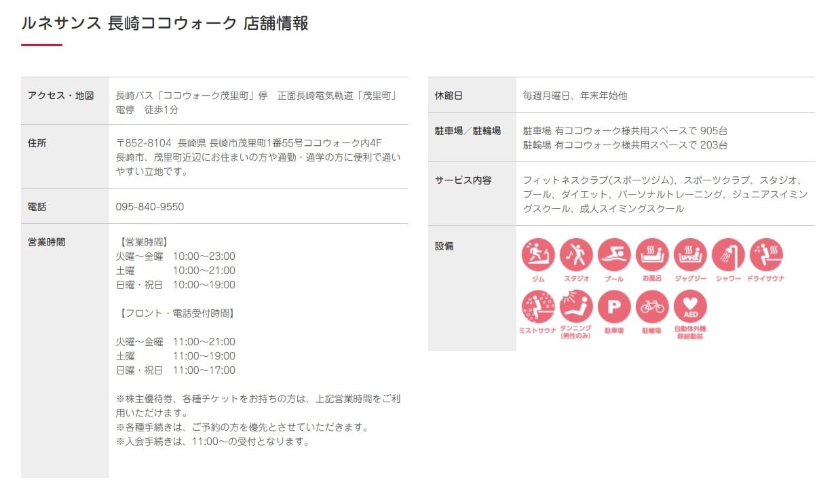Click the note starting ※株主優待券
The image size is (834, 504).
[258, 406]
